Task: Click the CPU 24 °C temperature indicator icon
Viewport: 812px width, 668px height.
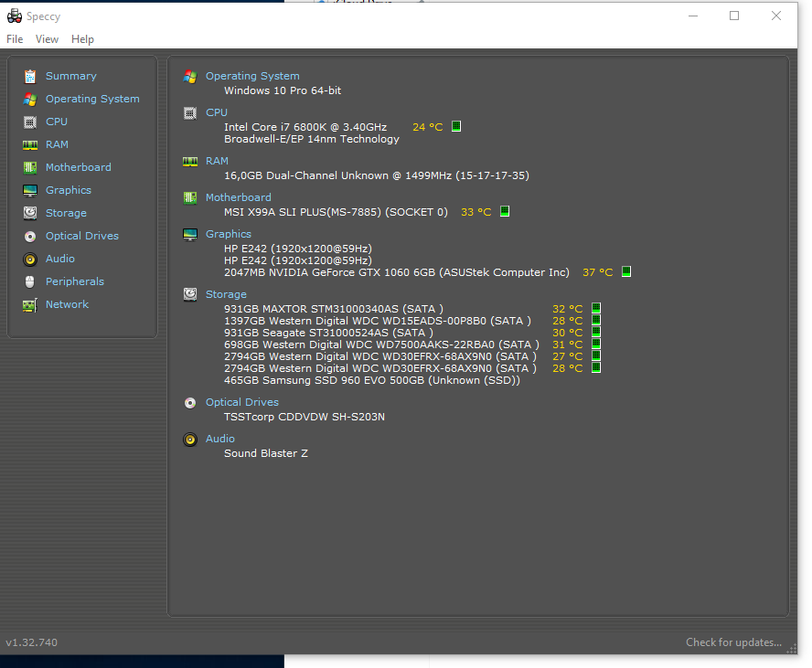Action: (x=456, y=126)
